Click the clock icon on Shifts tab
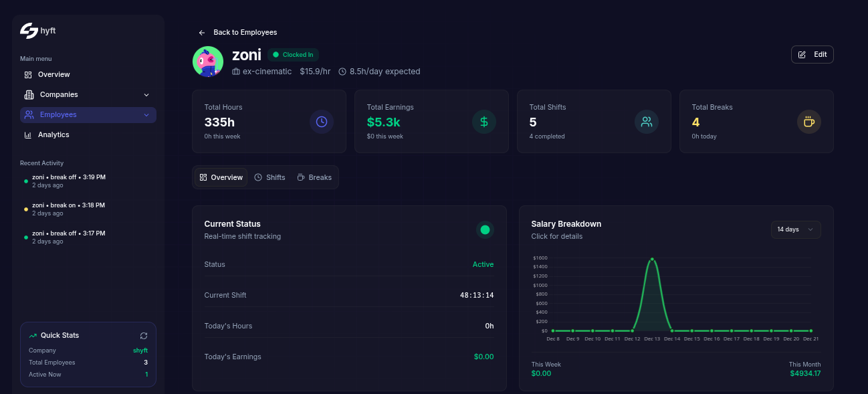868x394 pixels. tap(258, 177)
